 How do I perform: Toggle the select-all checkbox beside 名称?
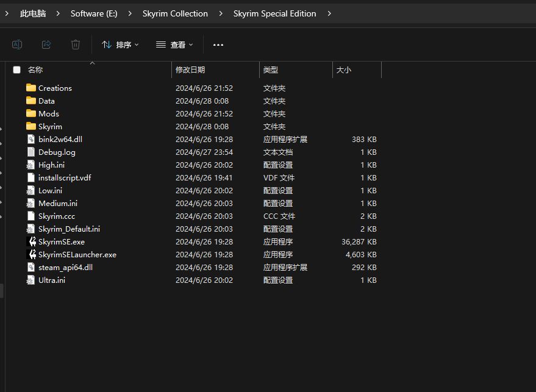[x=16, y=70]
